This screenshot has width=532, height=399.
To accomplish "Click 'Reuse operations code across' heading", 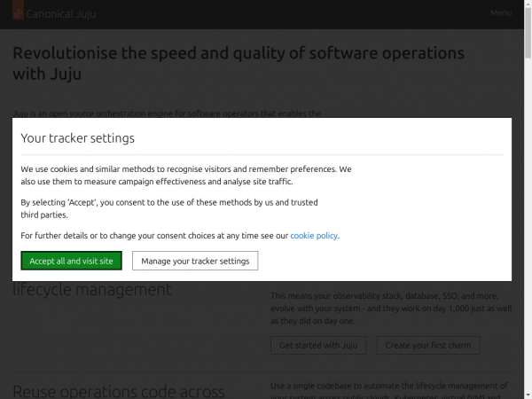I will [x=119, y=392].
